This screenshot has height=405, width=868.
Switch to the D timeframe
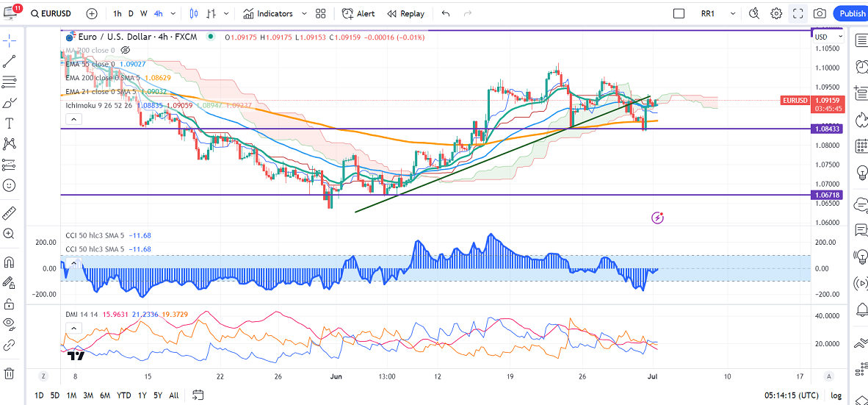[131, 13]
